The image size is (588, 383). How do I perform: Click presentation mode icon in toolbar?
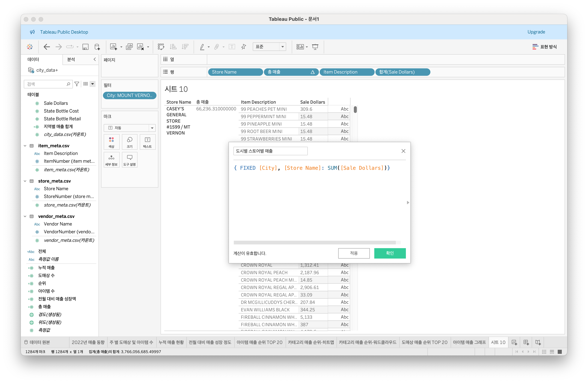tap(315, 47)
